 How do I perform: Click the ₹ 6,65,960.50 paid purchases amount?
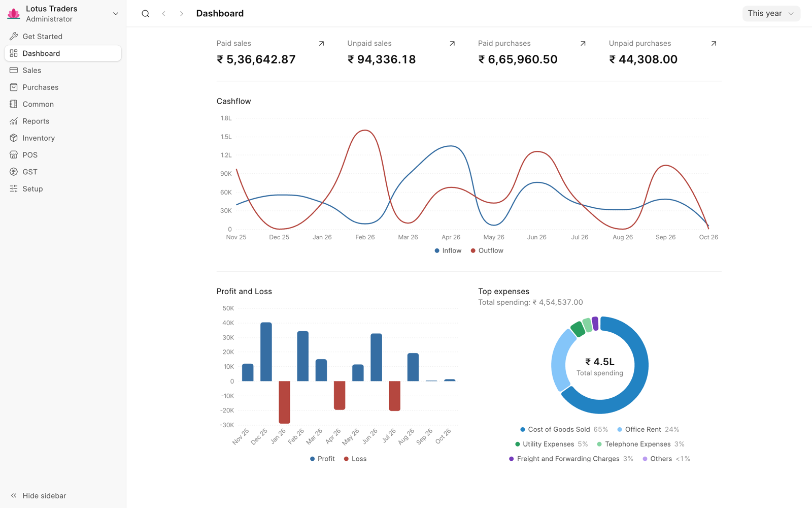518,59
